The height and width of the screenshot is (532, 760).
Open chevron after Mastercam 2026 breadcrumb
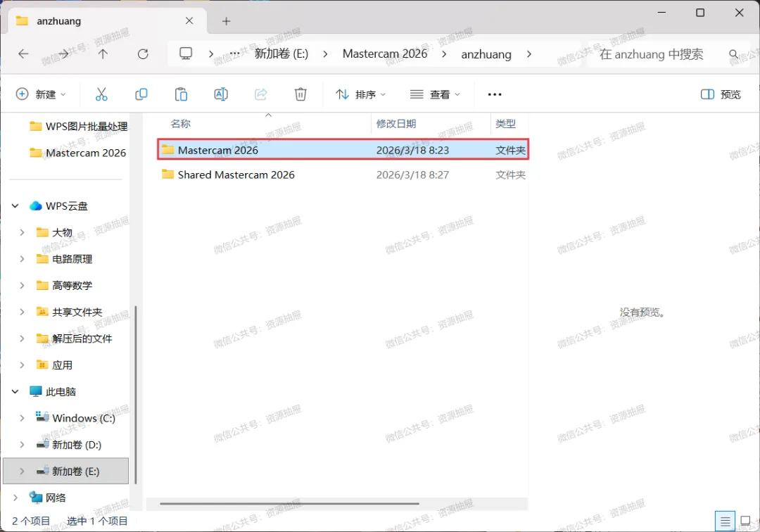click(x=444, y=53)
